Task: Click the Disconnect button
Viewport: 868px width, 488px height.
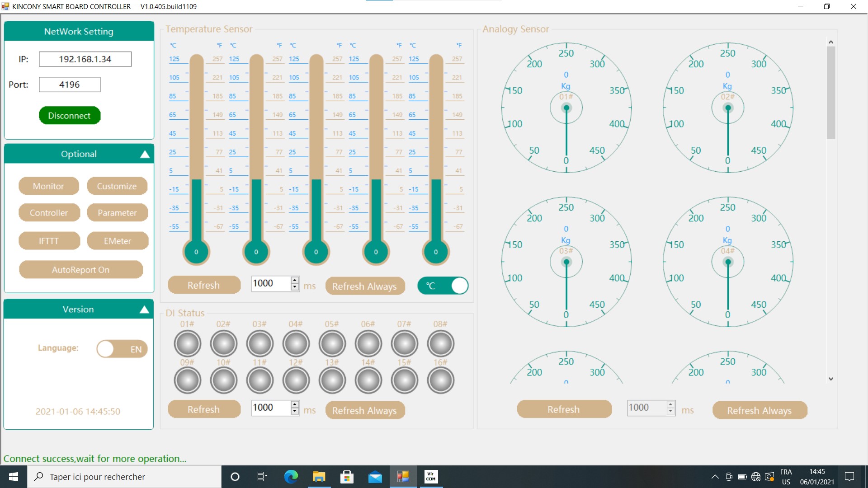Action: point(70,116)
